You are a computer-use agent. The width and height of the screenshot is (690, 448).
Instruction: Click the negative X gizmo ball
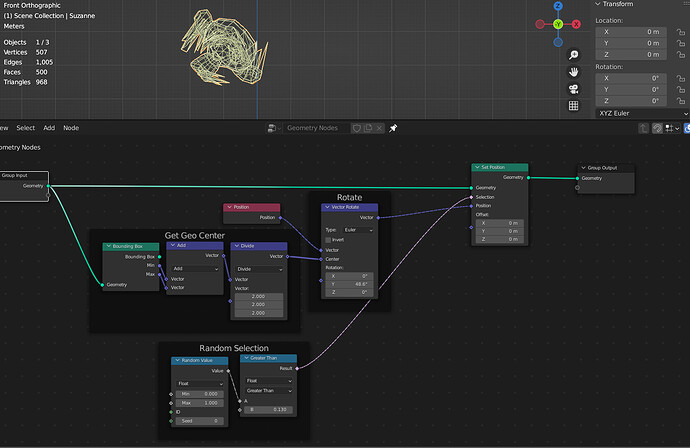click(x=540, y=24)
